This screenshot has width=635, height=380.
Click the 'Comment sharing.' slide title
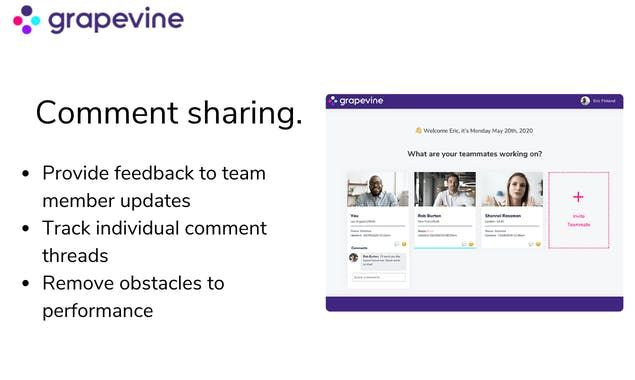pyautogui.click(x=169, y=113)
